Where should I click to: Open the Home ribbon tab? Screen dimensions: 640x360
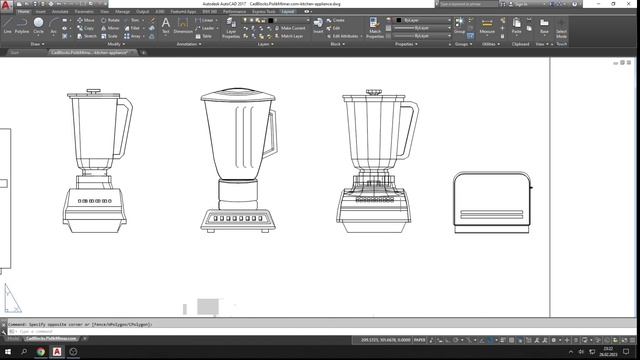coord(23,11)
